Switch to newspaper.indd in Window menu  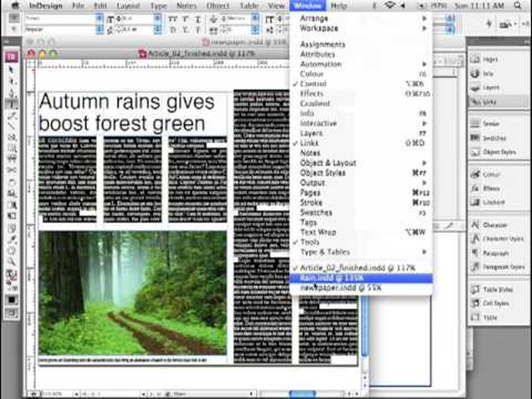click(x=360, y=288)
